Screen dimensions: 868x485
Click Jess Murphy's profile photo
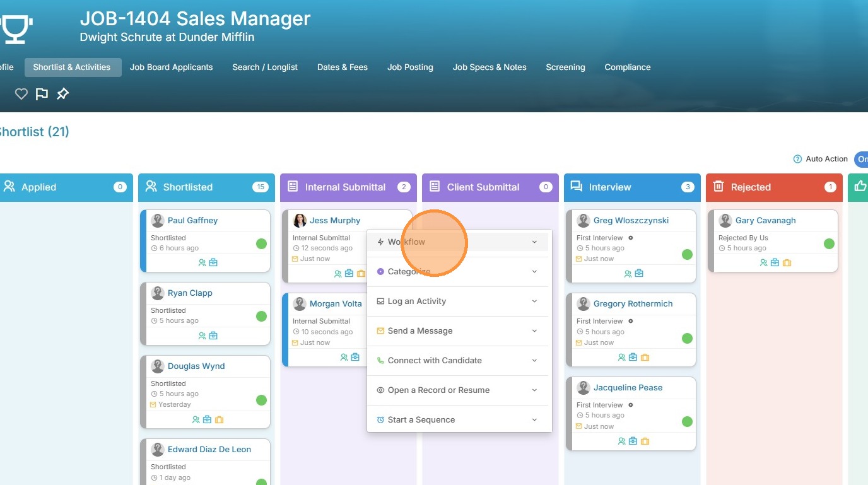click(300, 221)
